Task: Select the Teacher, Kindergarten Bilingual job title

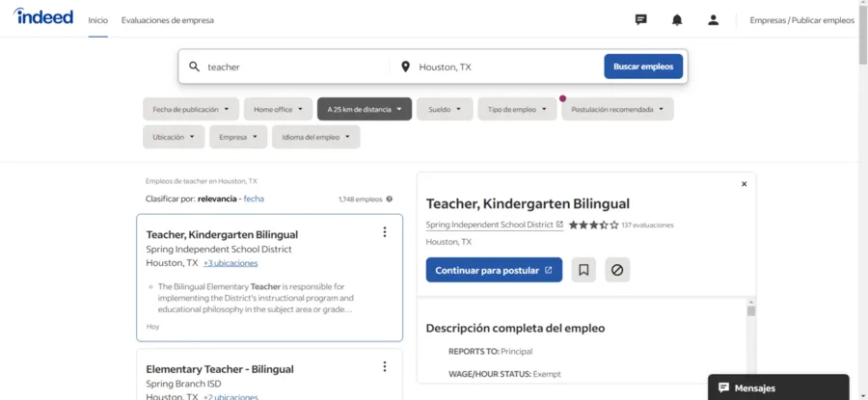Action: pos(222,234)
